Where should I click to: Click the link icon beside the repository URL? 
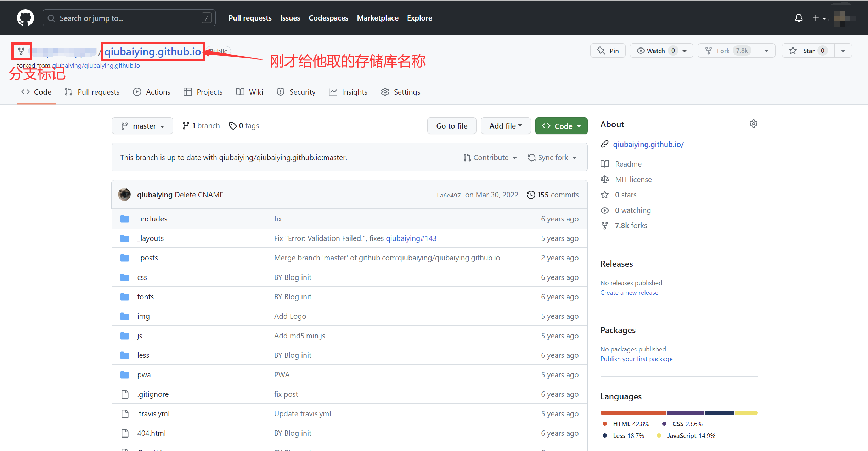coord(605,144)
